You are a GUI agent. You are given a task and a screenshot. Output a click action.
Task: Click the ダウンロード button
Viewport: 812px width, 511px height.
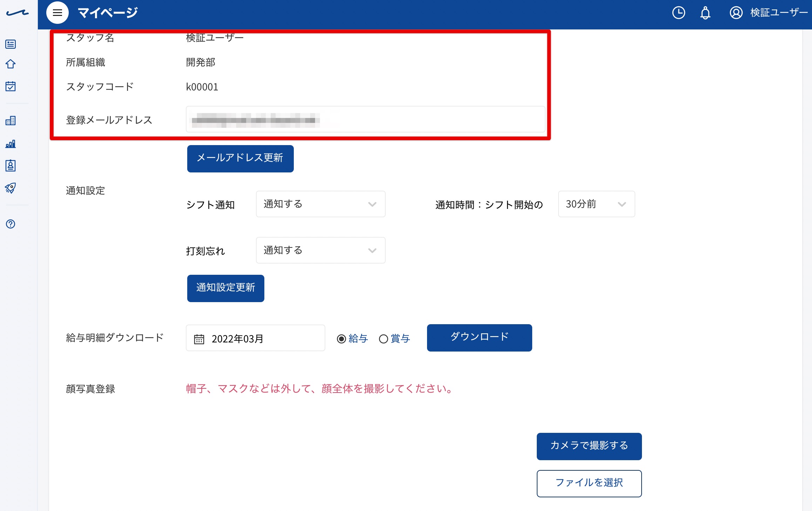479,338
